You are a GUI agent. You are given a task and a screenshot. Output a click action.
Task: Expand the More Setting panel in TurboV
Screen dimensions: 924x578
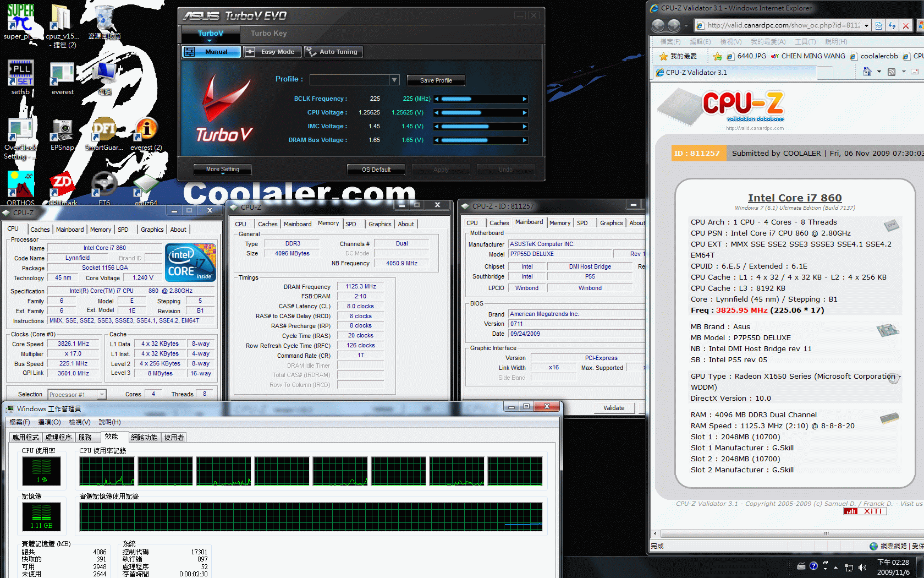223,170
